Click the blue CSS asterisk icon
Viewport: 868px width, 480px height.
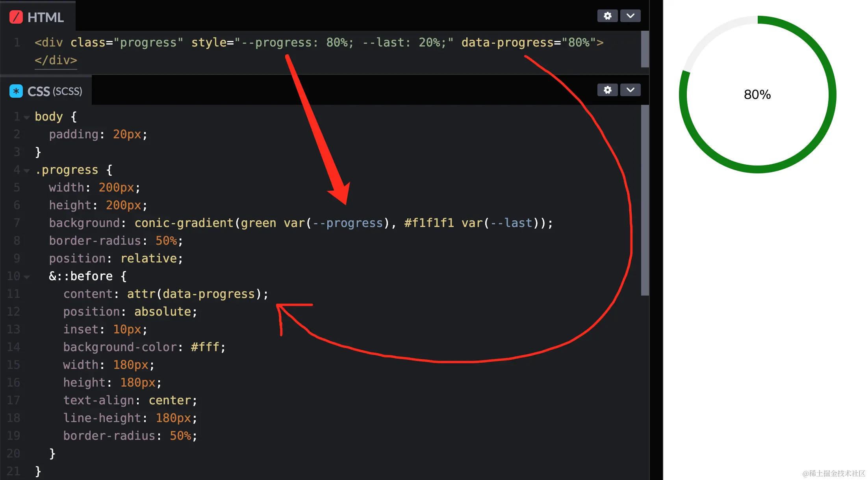16,91
